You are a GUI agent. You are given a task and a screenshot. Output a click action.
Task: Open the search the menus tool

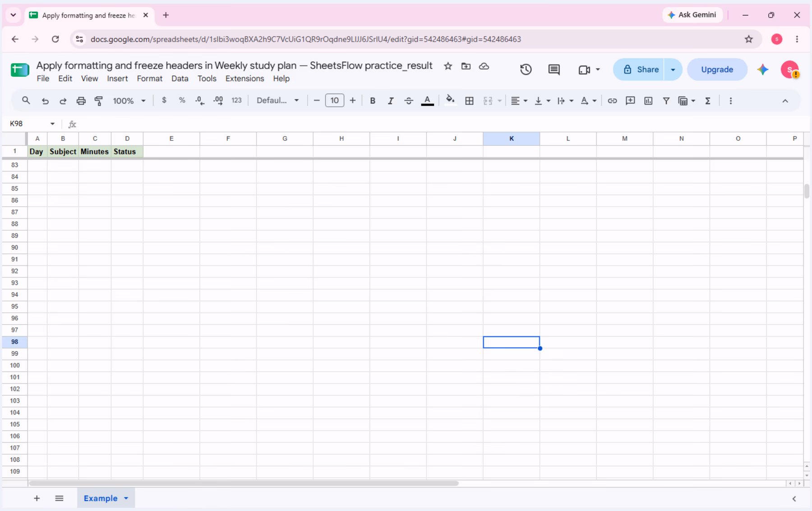click(26, 101)
